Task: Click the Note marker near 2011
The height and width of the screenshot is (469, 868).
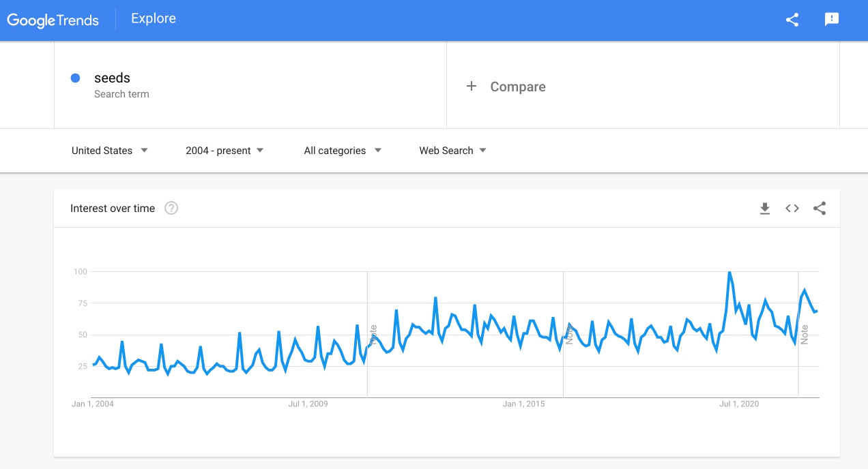Action: click(x=373, y=335)
